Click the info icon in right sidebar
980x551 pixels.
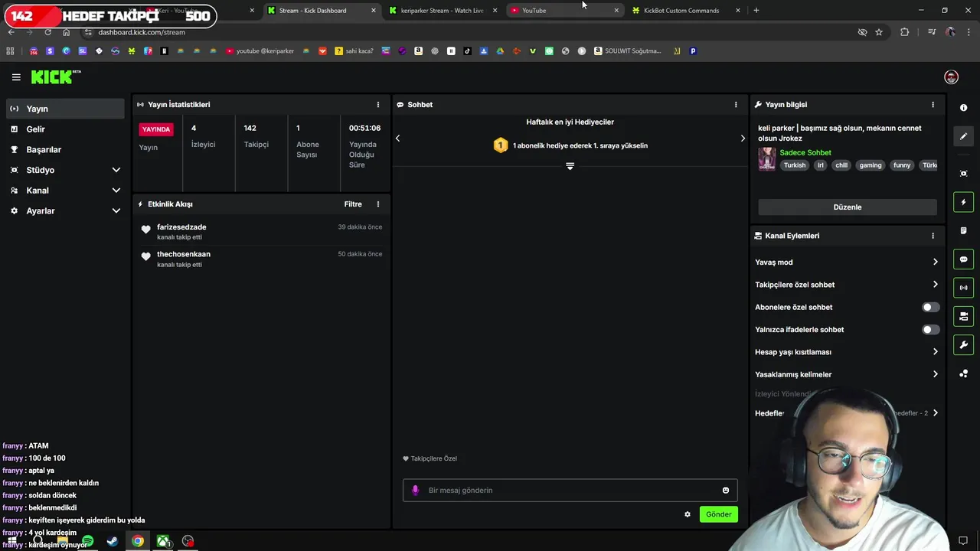click(x=963, y=108)
